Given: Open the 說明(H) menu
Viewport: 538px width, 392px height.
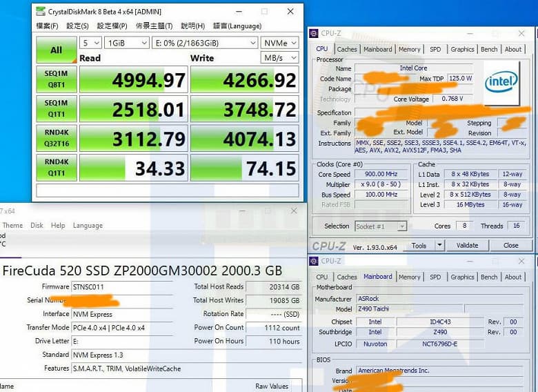Looking at the screenshot, I should pos(192,26).
